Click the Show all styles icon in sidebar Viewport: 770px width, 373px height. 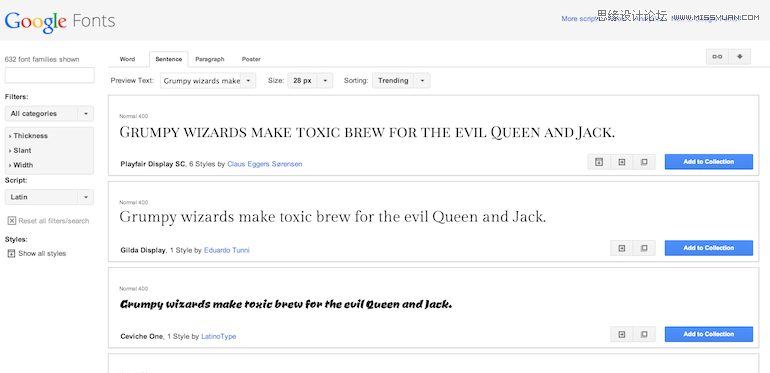(x=12, y=254)
